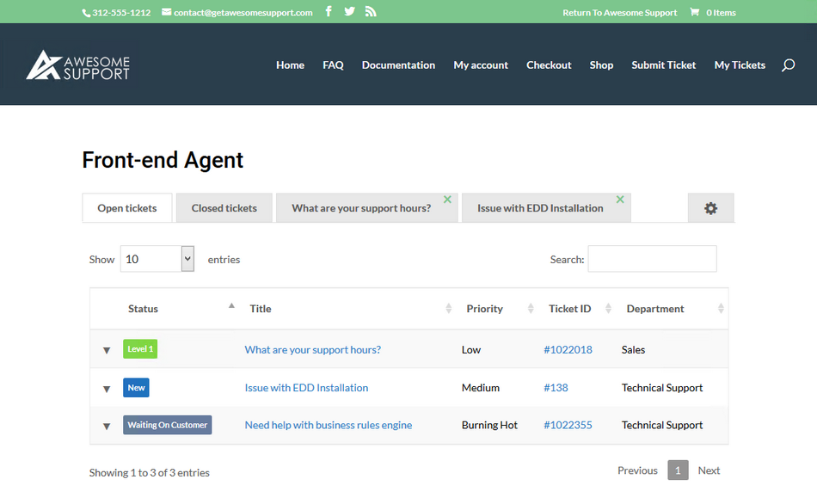Sort by Status column arrow

point(231,306)
